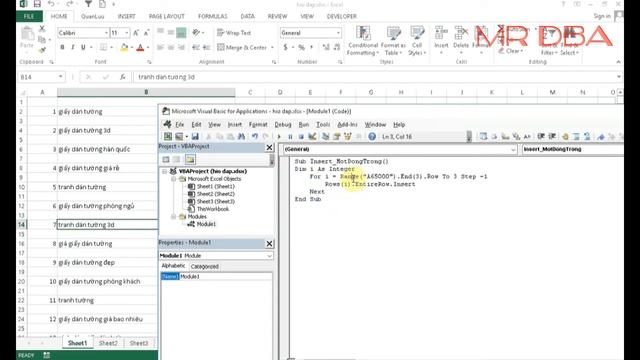Viewport: 640px width, 360px height.
Task: Click the Cell Styles icon
Action: pyautogui.click(x=417, y=33)
